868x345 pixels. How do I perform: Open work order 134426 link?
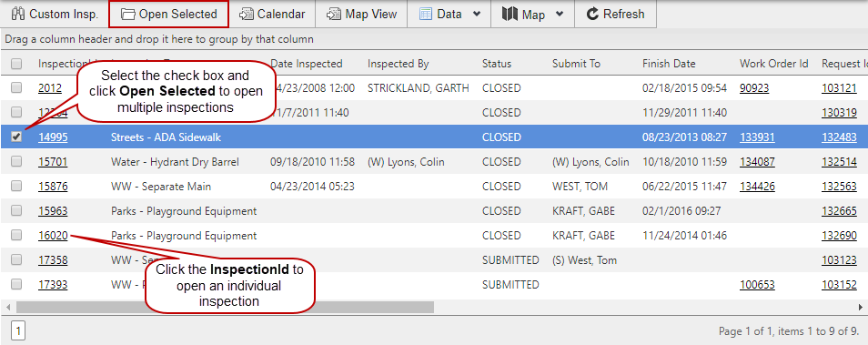coord(757,186)
